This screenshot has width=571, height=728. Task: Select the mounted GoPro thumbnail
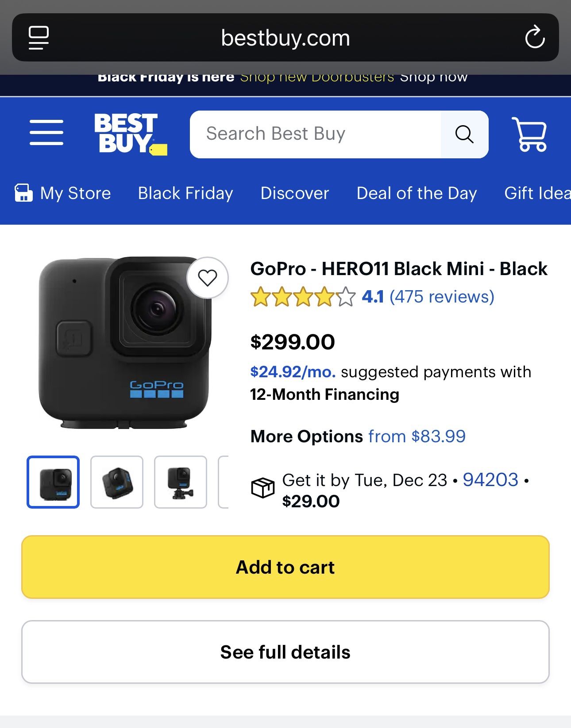point(180,482)
